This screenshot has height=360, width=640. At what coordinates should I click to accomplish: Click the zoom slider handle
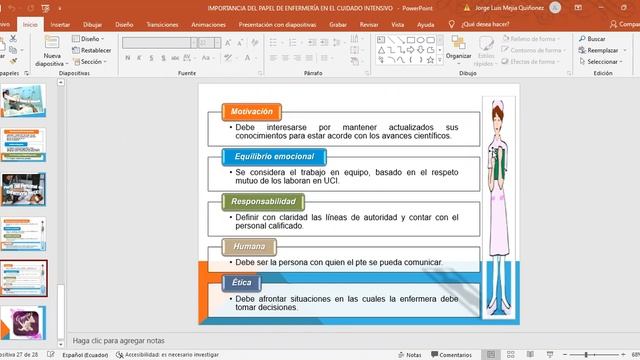[x=586, y=355]
